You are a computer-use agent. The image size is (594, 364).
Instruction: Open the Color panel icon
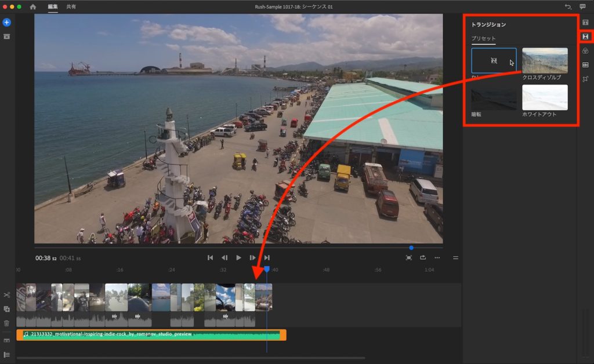coord(585,51)
